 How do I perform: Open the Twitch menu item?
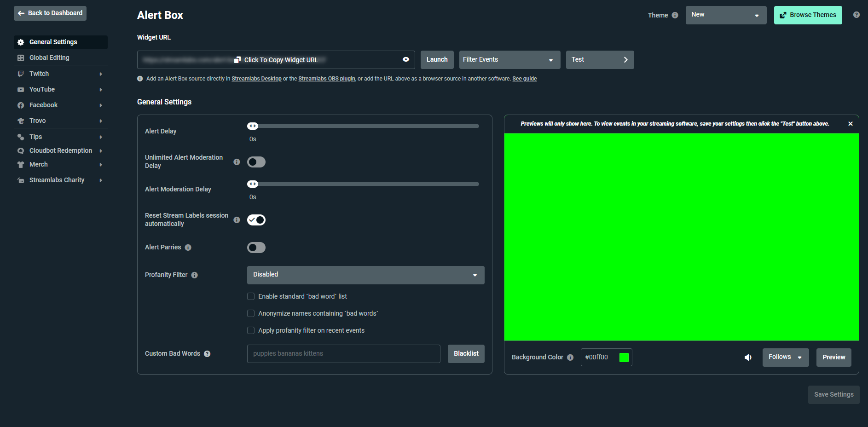pos(61,74)
